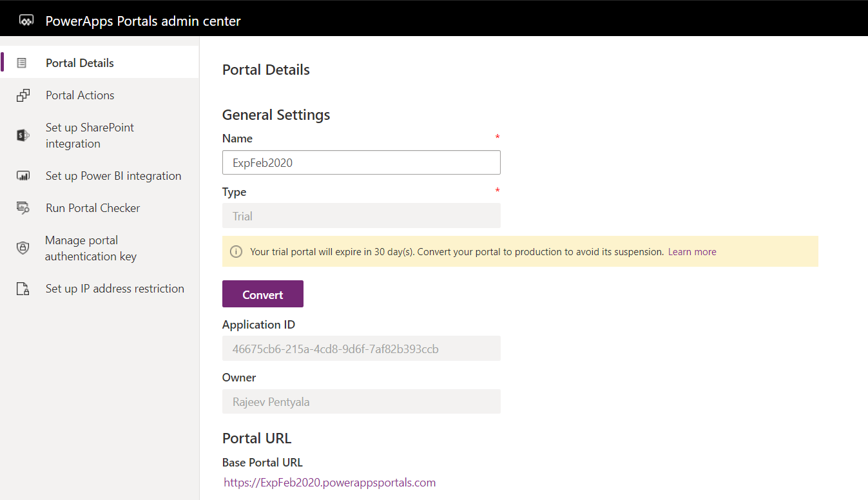868x500 pixels.
Task: Choose Set up Power BI integration menu entry
Action: point(113,175)
